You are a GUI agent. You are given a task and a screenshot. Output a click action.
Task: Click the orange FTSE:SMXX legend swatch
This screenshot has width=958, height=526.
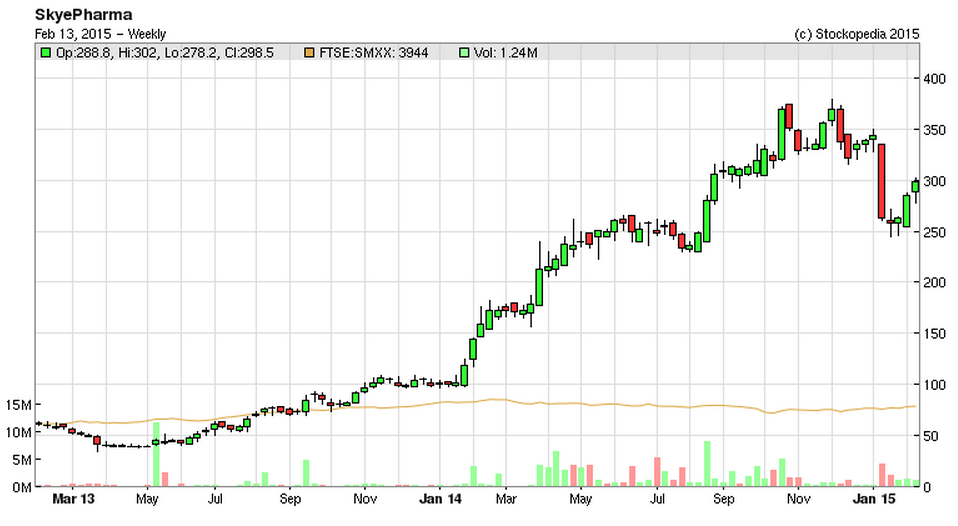(x=309, y=53)
